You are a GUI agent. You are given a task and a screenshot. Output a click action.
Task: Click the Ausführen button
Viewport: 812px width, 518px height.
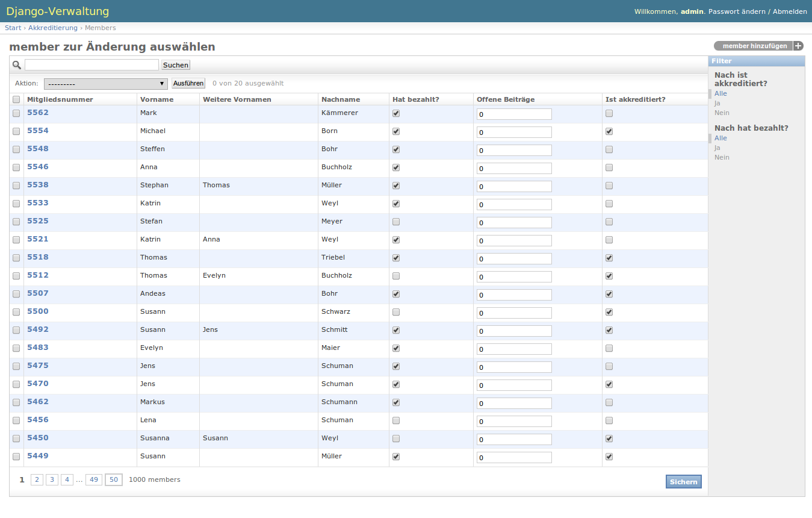pyautogui.click(x=188, y=83)
